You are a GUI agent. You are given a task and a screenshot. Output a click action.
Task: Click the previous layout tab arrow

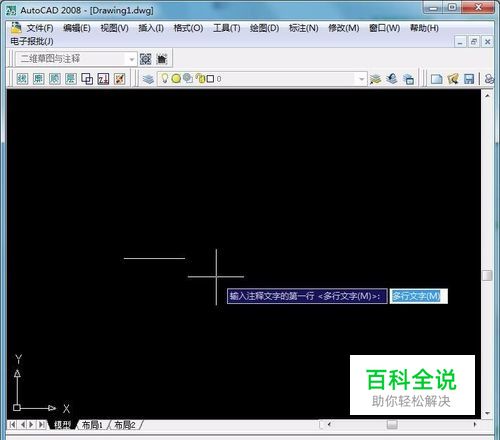[23, 425]
